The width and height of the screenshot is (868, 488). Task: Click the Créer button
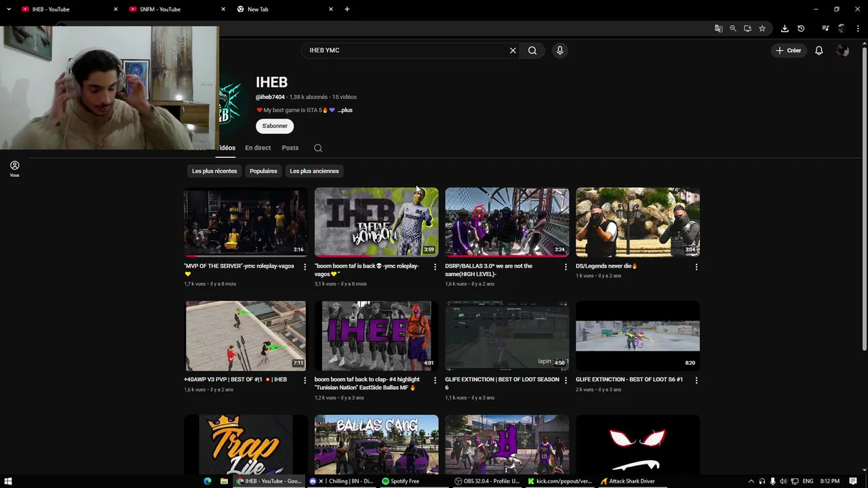point(789,50)
